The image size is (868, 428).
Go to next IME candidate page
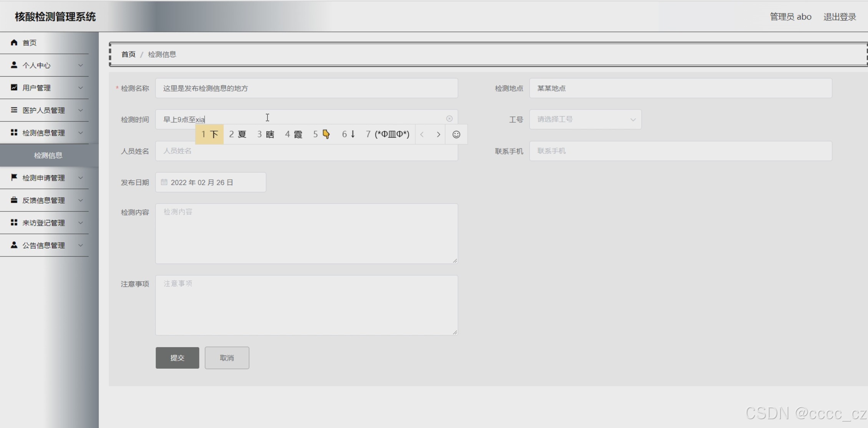coord(438,135)
